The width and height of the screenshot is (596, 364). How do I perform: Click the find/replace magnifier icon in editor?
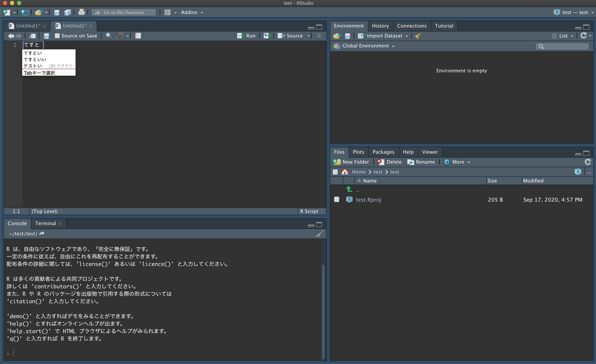pyautogui.click(x=109, y=36)
